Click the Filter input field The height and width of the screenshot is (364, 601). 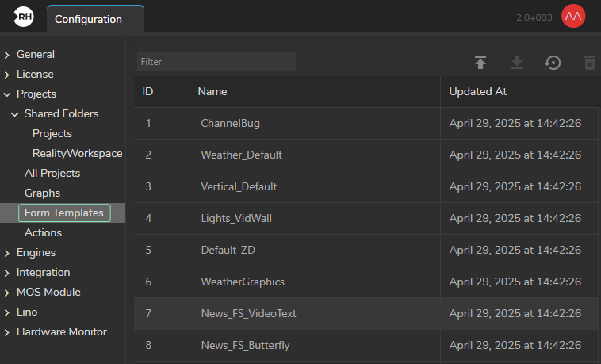click(216, 61)
